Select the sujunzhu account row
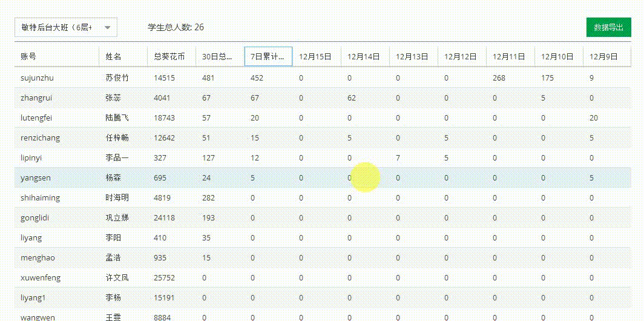 pyautogui.click(x=38, y=78)
